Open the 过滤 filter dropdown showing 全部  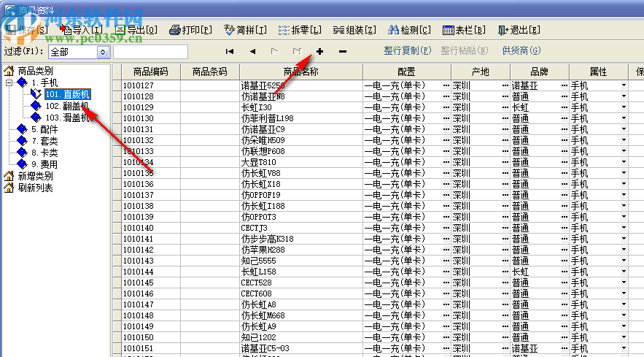[x=103, y=53]
